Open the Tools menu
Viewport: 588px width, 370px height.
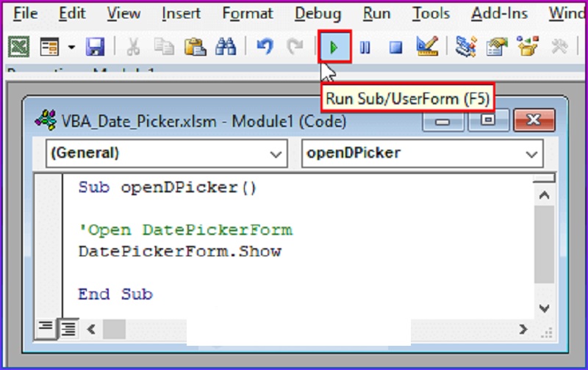[431, 13]
